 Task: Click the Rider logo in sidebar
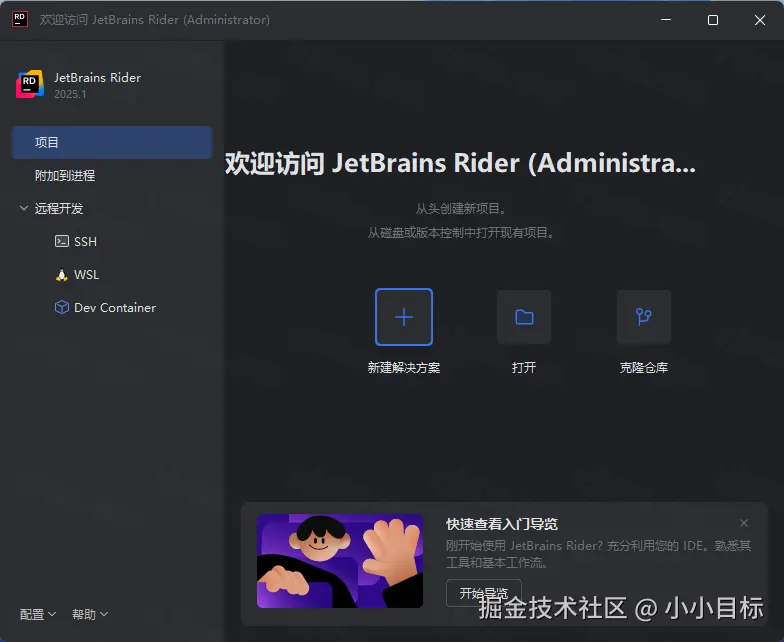click(30, 84)
